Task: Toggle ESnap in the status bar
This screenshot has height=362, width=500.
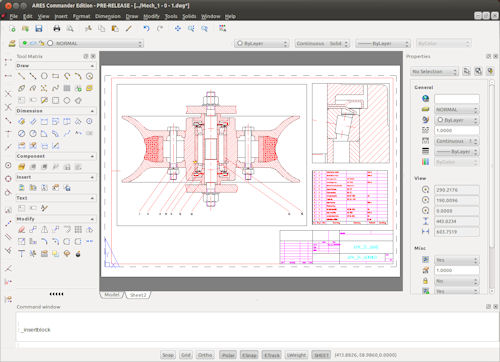Action: pos(249,355)
